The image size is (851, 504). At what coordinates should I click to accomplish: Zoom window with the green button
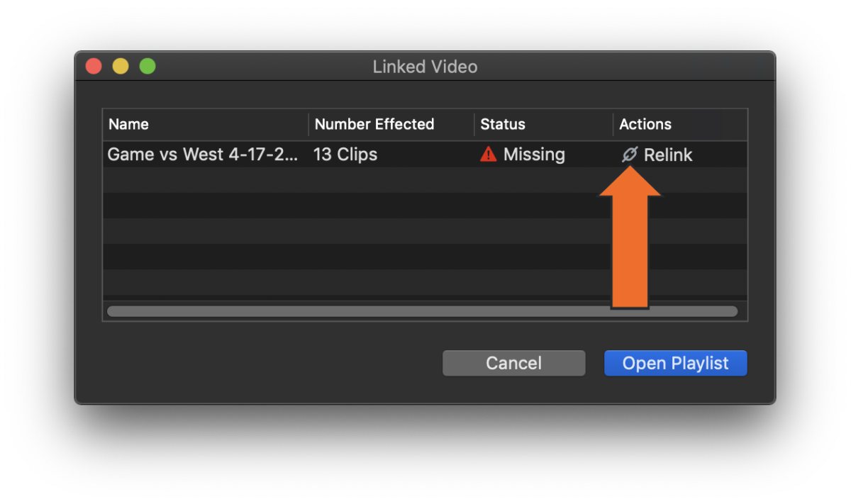(148, 67)
